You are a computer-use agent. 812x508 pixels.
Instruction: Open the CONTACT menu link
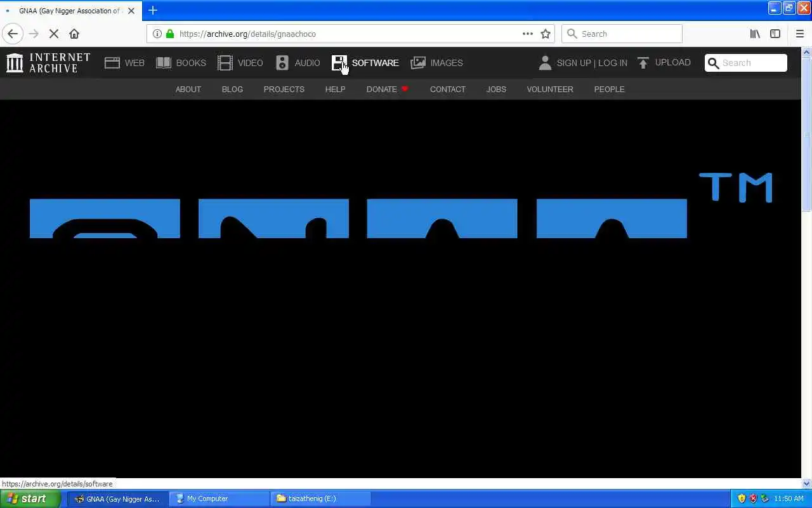[x=448, y=89]
